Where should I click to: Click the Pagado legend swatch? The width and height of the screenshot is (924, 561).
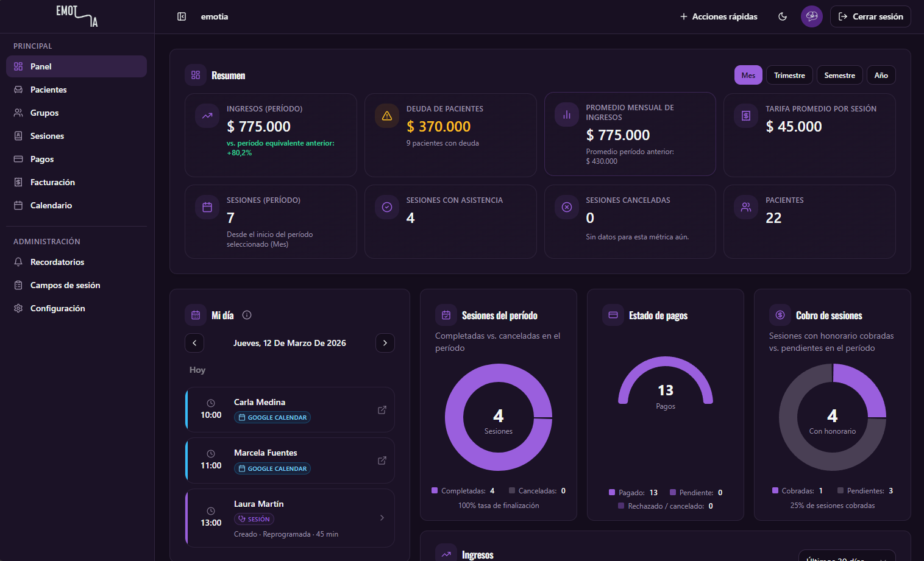click(x=612, y=492)
